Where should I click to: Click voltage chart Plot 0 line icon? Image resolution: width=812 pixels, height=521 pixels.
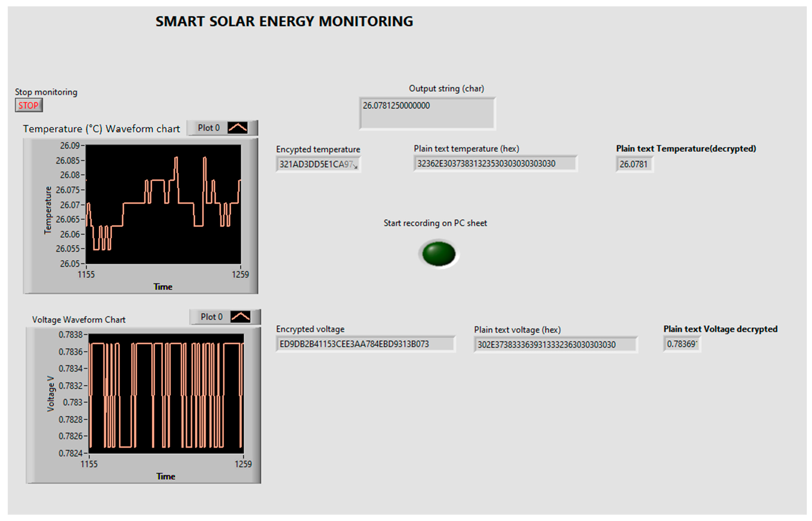point(240,317)
